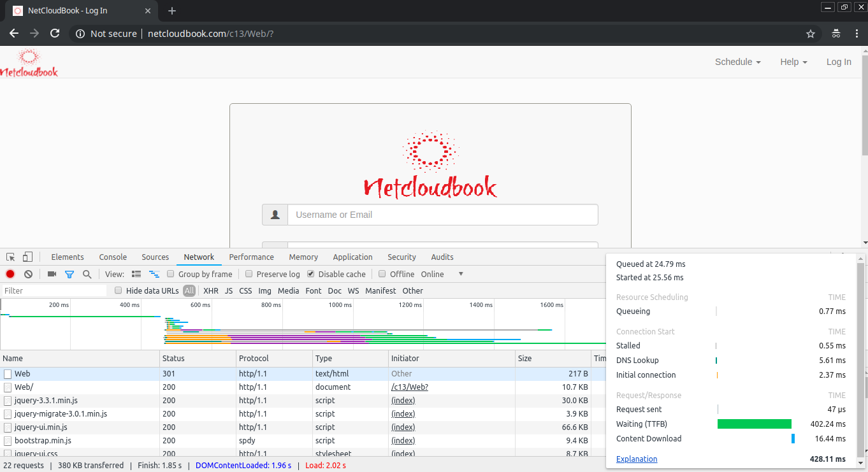Open Chrome's three-dot menu
This screenshot has width=868, height=472.
pyautogui.click(x=856, y=34)
